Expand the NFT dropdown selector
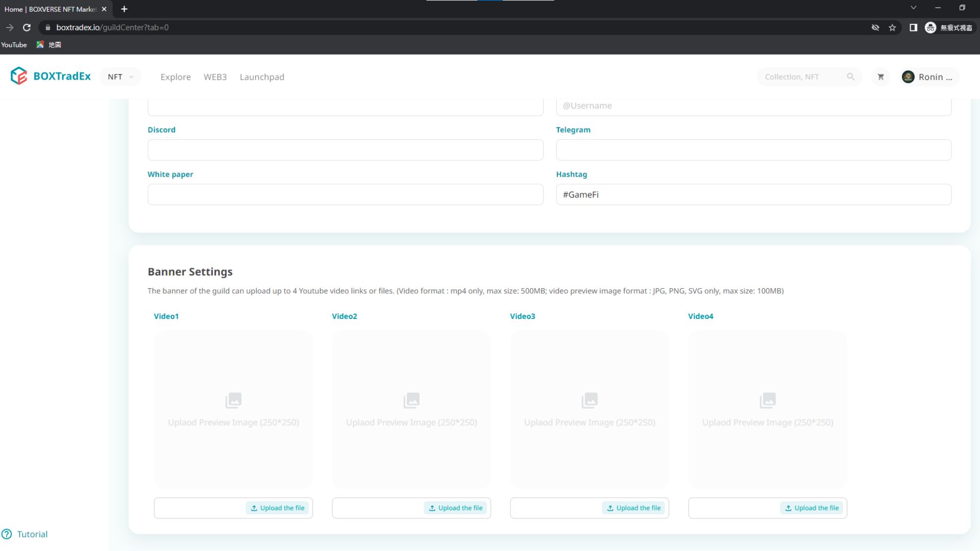This screenshot has height=551, width=980. [120, 77]
